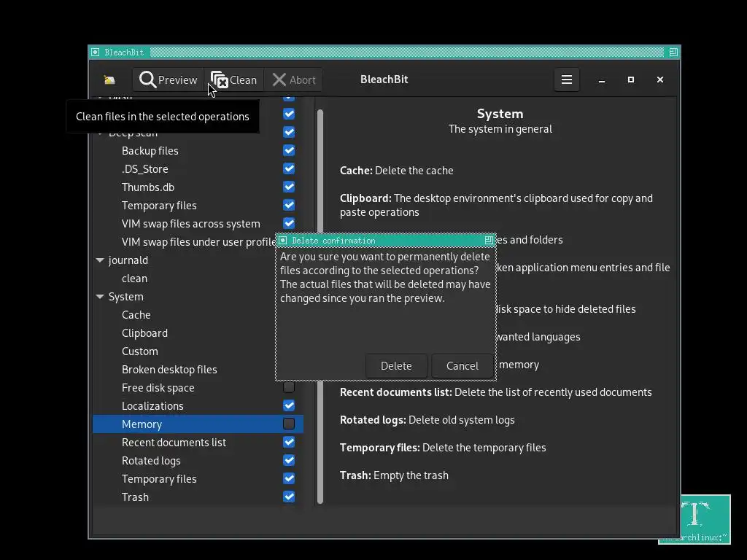Minimize the BleachBit window
This screenshot has width=747, height=560.
[602, 79]
